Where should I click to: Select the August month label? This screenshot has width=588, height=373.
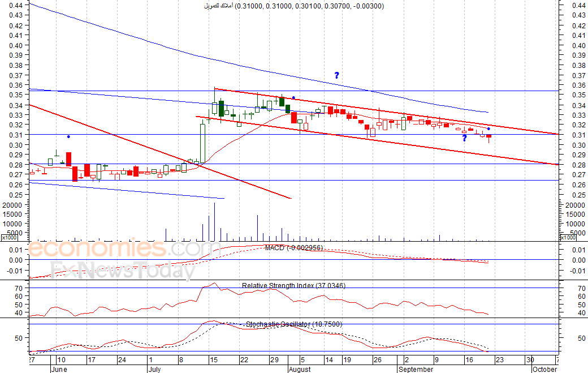pos(300,369)
